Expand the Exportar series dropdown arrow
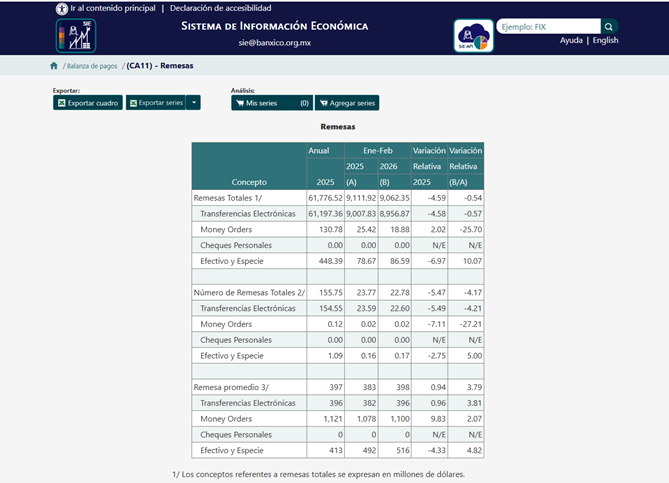 tap(193, 103)
